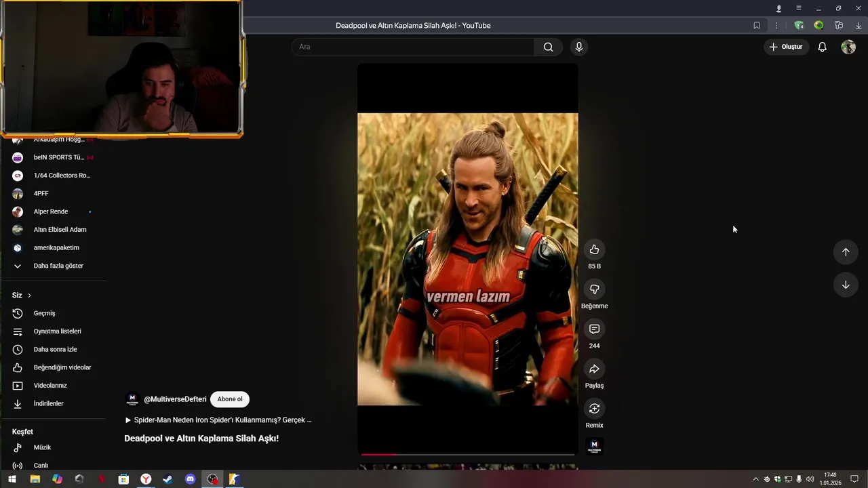
Task: Open Copilot from taskbar
Action: click(57, 479)
